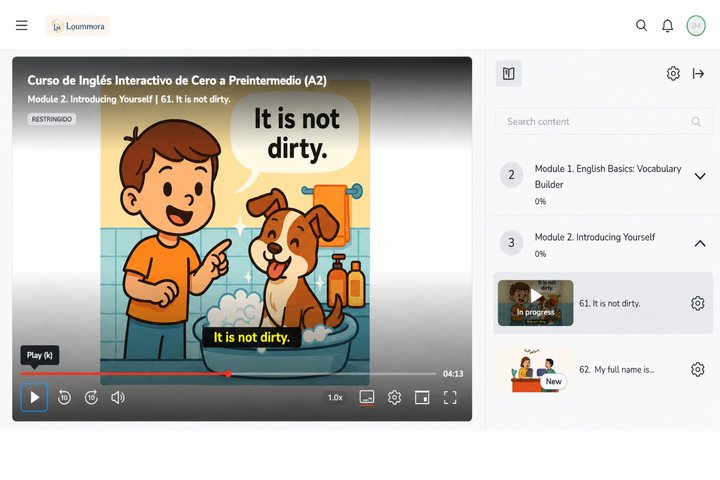Click the Module 2 breadcrumb subtitle in video
The image size is (720, 480).
click(129, 99)
